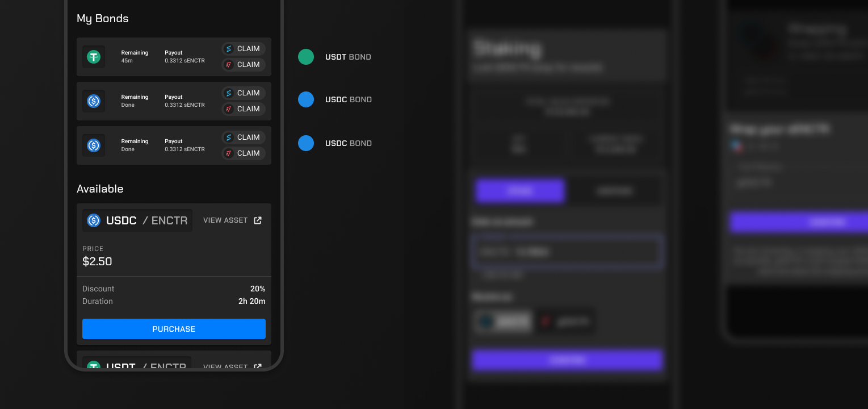
Task: Click the USDC coin icon beside USDC / ENCTR
Action: click(94, 220)
